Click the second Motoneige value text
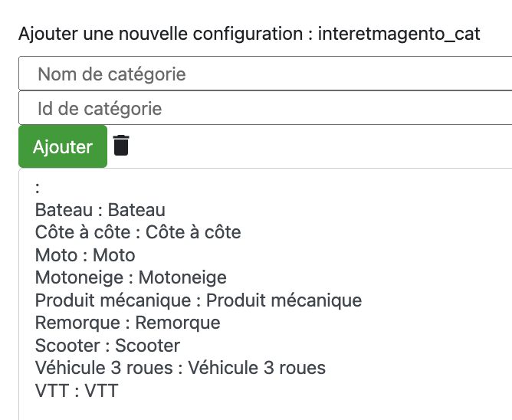Viewport: 512px width, 420px height. point(182,277)
